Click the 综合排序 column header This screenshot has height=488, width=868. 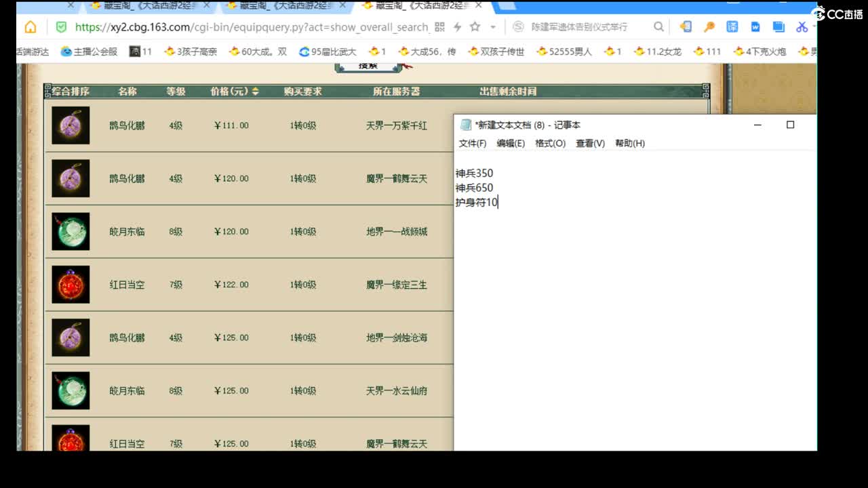click(x=71, y=91)
